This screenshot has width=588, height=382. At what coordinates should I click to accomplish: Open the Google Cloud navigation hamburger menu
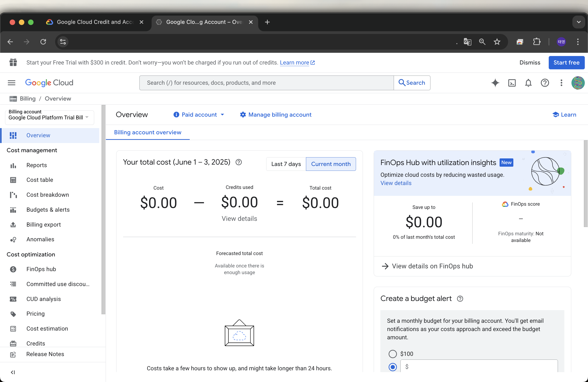(12, 83)
